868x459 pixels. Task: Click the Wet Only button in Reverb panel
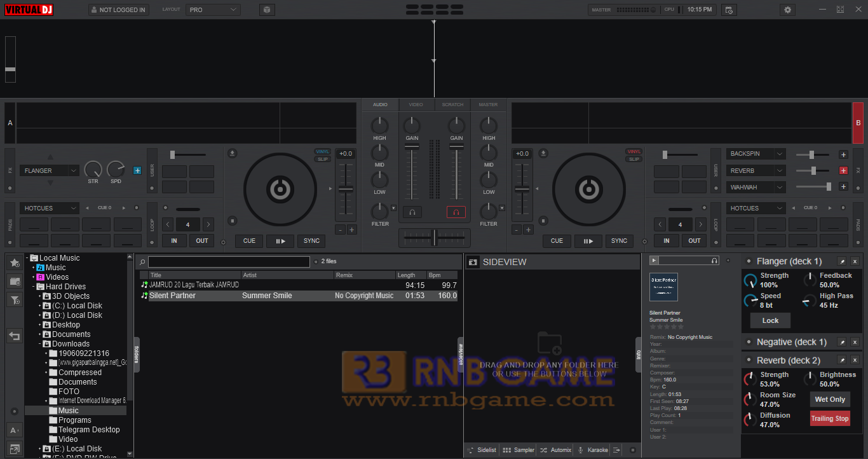(830, 399)
